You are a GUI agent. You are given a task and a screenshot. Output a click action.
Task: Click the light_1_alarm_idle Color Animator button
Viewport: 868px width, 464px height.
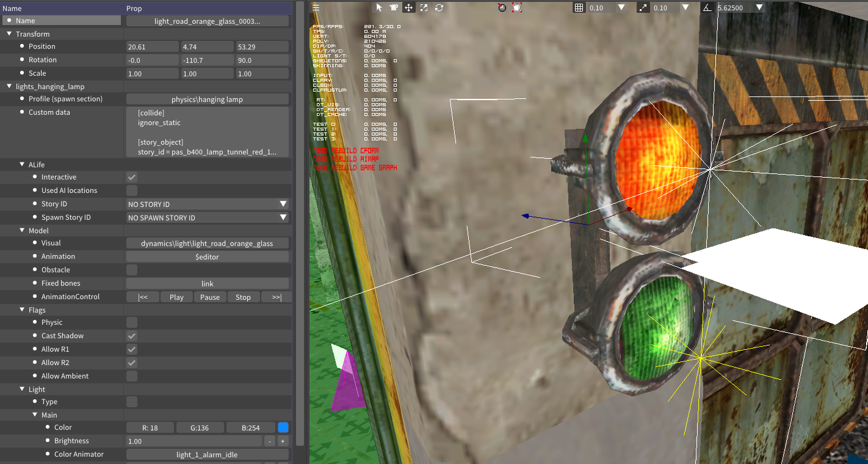[207, 454]
